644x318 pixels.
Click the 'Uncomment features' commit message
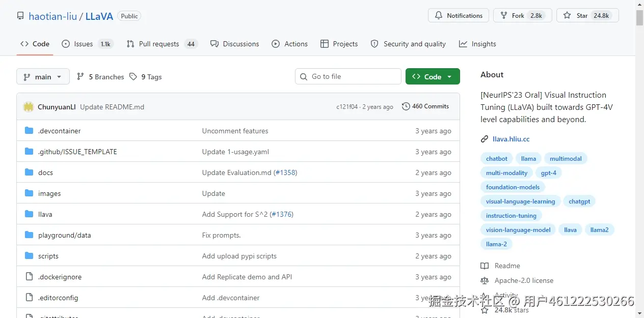pyautogui.click(x=235, y=131)
